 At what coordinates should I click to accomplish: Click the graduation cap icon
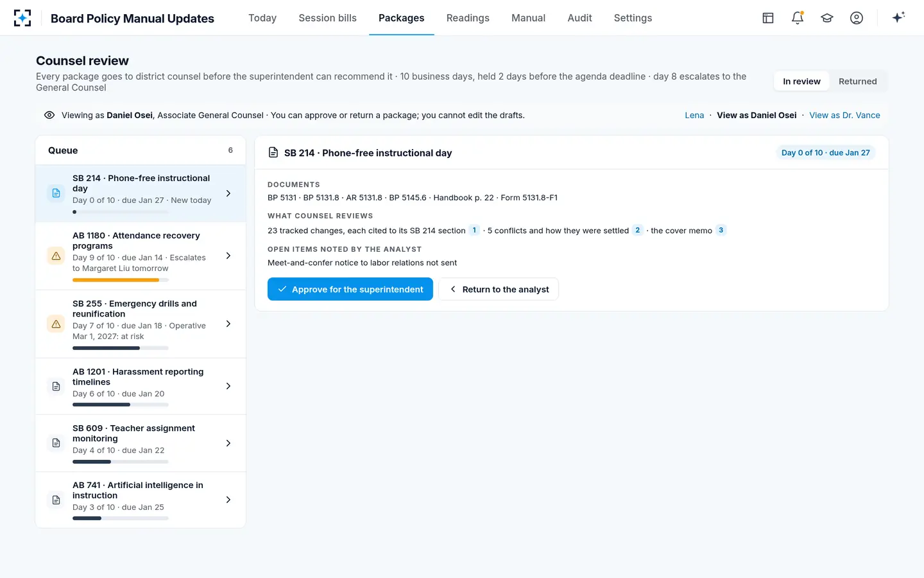[x=827, y=18]
